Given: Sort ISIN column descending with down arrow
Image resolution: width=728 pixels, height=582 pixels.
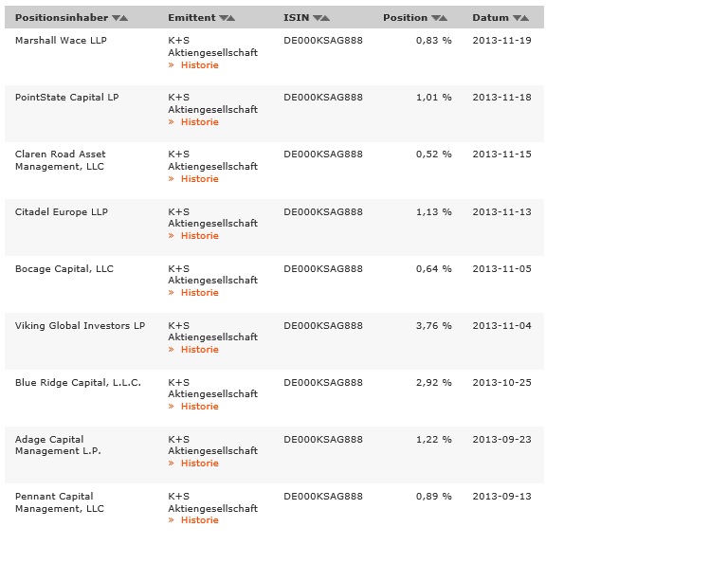Looking at the screenshot, I should click(318, 18).
